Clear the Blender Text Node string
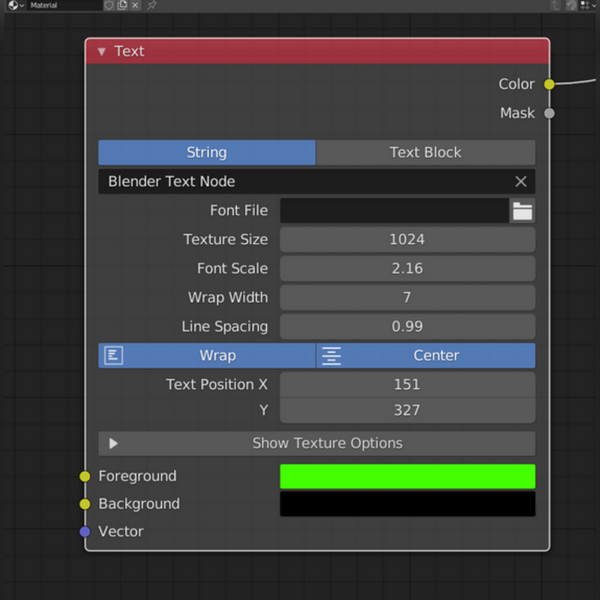 pyautogui.click(x=520, y=181)
